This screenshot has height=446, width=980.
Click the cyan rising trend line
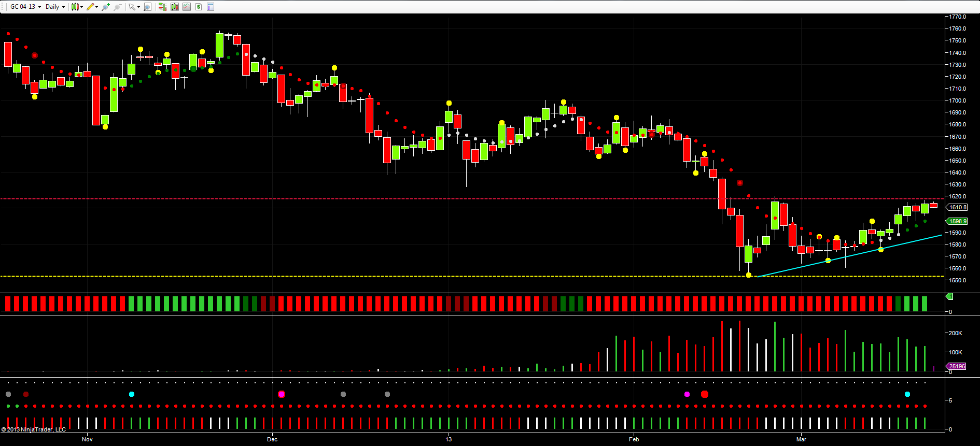(x=850, y=256)
